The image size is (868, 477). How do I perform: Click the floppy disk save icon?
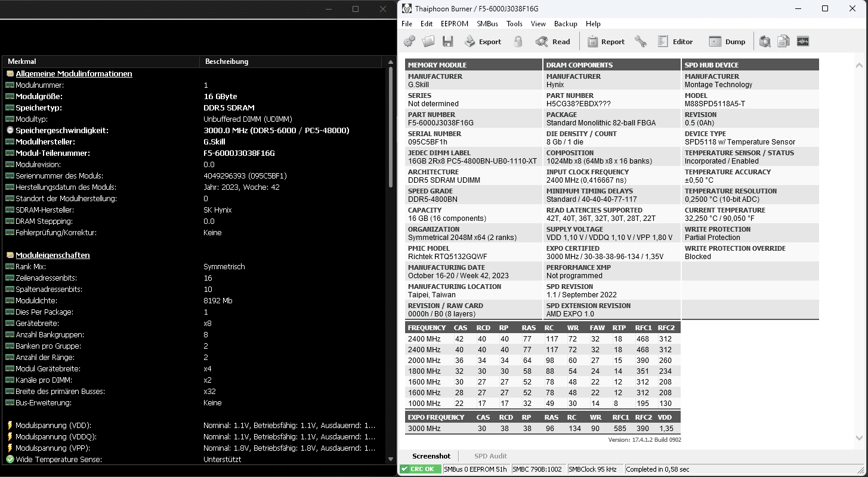(447, 41)
